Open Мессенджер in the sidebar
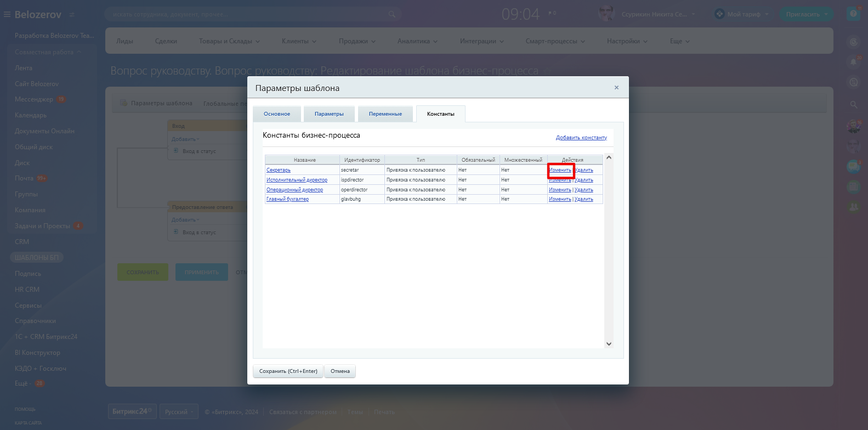 point(34,99)
